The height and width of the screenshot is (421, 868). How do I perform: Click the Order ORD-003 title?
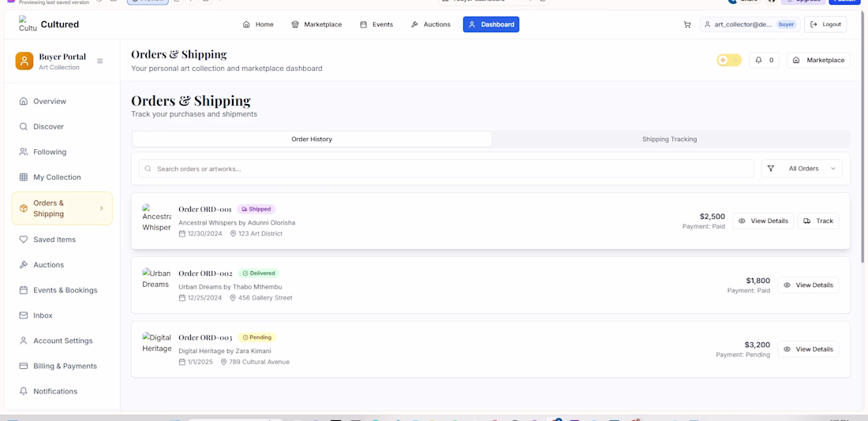pos(205,337)
